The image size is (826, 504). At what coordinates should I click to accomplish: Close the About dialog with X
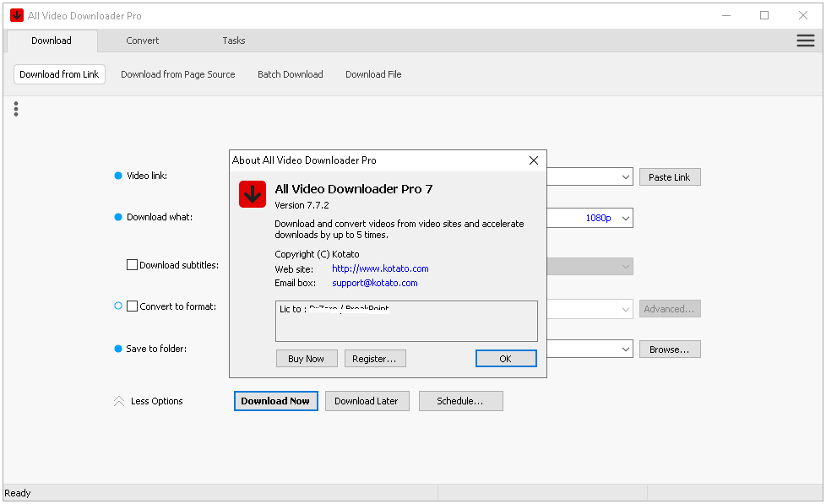pyautogui.click(x=533, y=160)
